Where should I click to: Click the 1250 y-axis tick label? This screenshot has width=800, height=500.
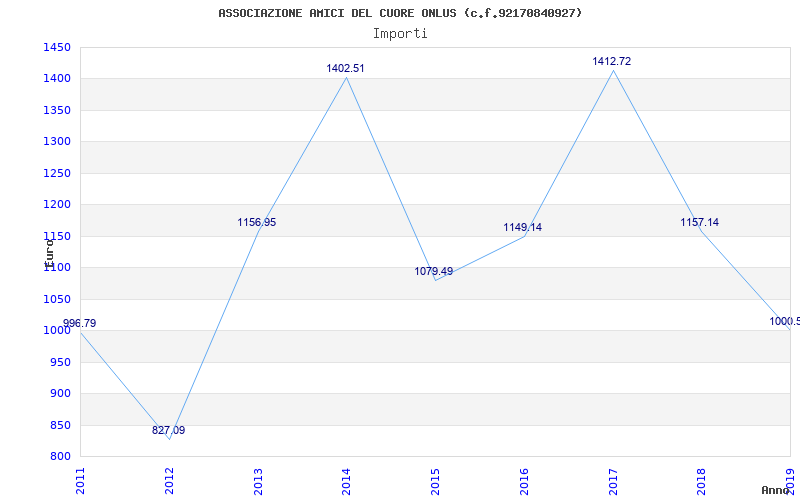click(x=57, y=173)
